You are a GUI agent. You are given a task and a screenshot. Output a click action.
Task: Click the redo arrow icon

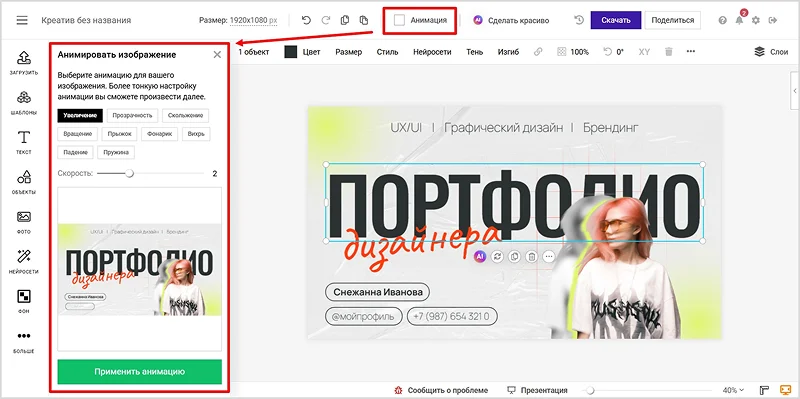(x=326, y=20)
